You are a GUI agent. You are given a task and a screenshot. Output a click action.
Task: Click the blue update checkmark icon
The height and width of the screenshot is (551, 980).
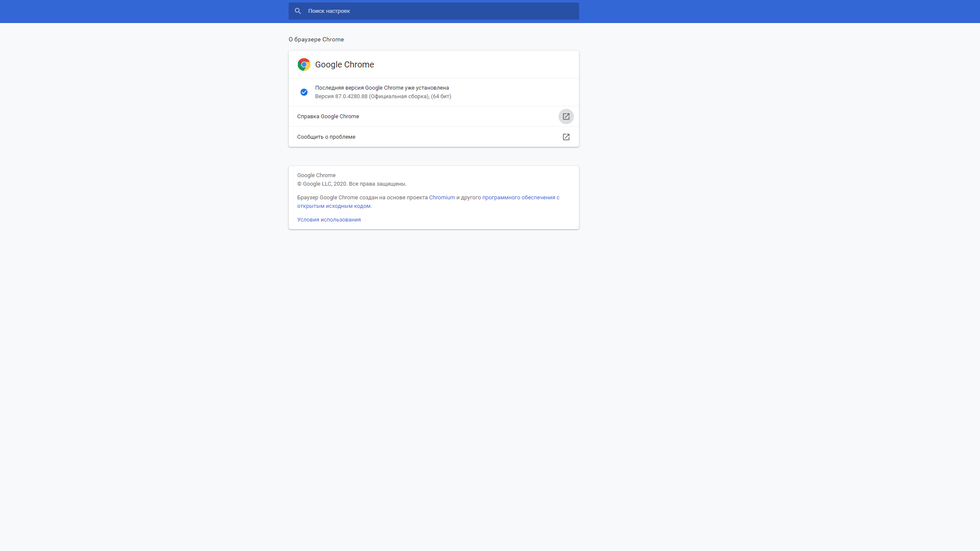click(x=304, y=92)
